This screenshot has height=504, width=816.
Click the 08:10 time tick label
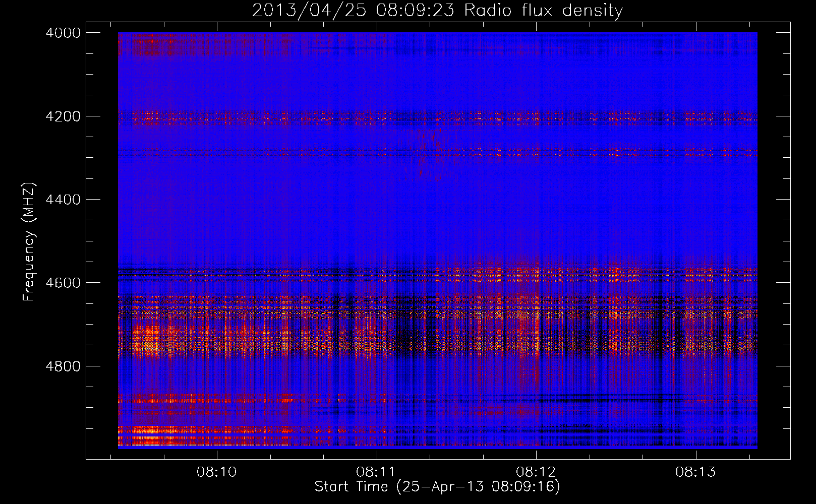tap(217, 472)
